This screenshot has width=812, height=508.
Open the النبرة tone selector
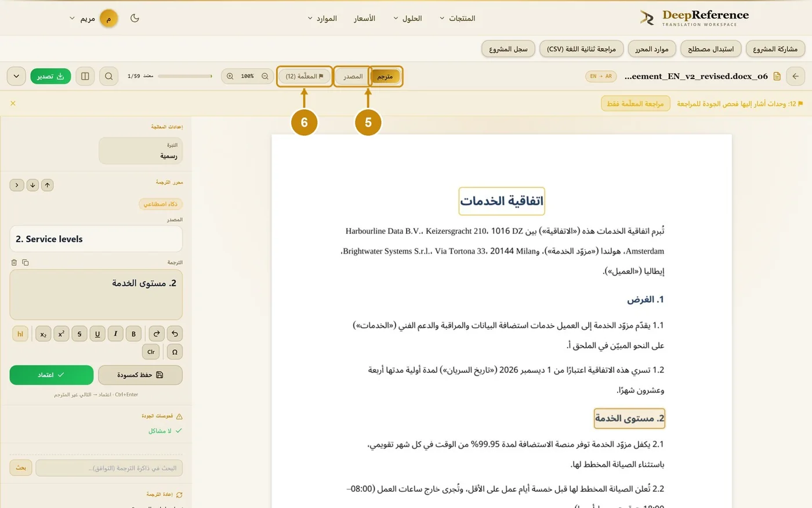[141, 151]
